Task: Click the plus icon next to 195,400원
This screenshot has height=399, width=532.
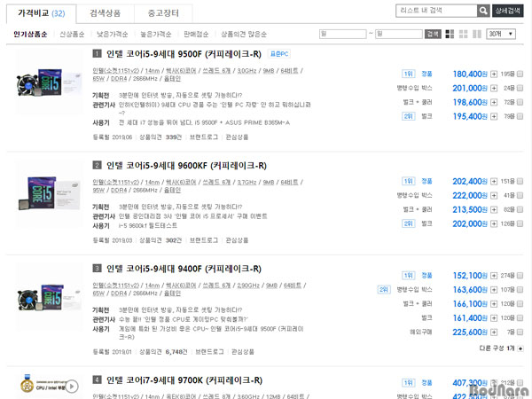Action: (494, 116)
